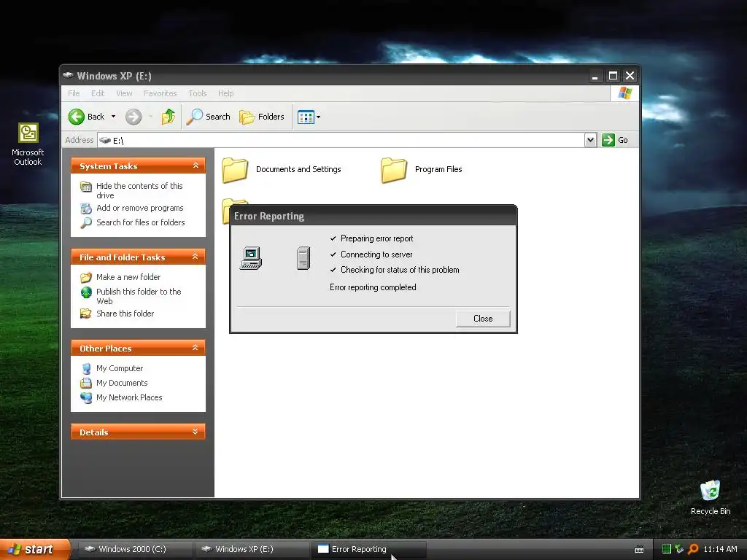This screenshot has height=560, width=747.
Task: Click Add or remove programs link
Action: point(139,208)
